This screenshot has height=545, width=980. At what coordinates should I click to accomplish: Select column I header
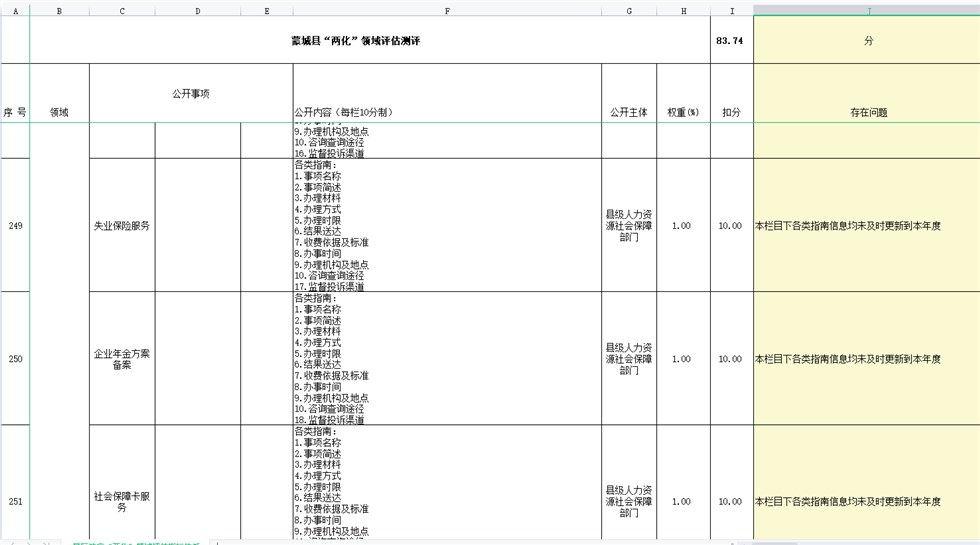[x=732, y=11]
